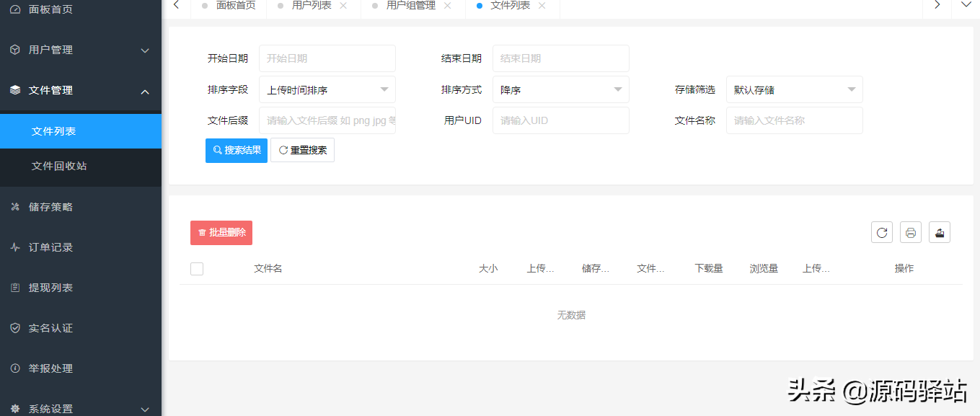Click the 重置搜索 button

pos(302,150)
